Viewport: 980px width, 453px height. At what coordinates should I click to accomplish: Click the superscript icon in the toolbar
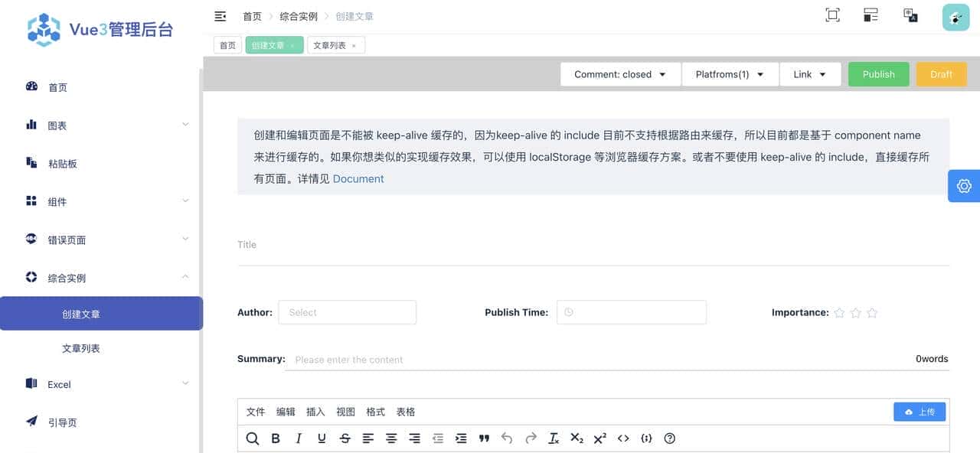[599, 438]
